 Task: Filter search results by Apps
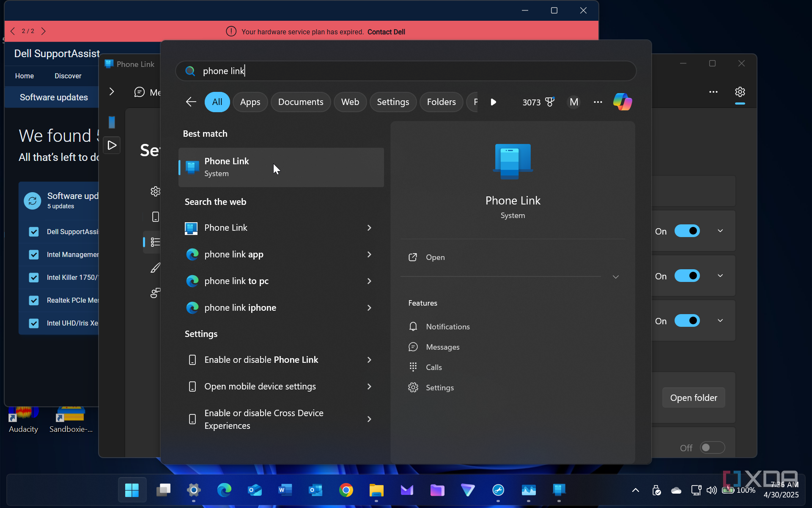250,102
